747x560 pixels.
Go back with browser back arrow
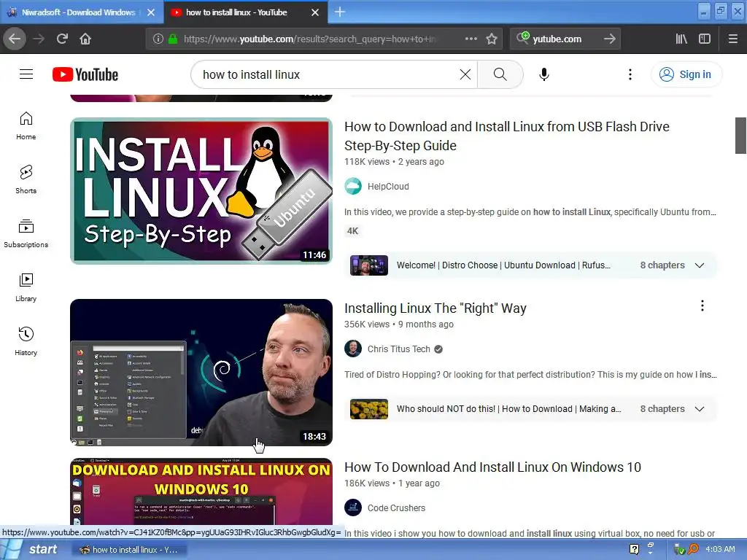15,39
